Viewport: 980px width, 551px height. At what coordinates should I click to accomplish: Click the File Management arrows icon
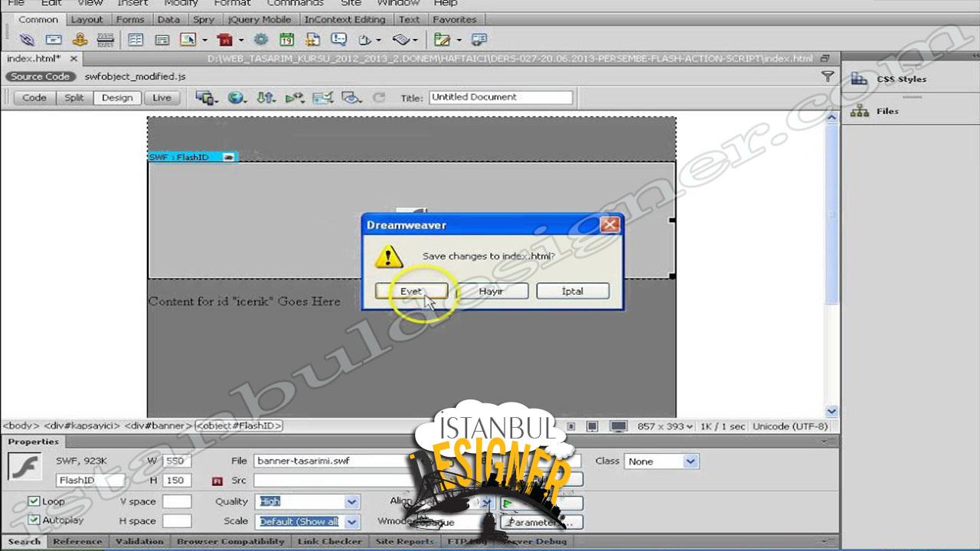266,97
